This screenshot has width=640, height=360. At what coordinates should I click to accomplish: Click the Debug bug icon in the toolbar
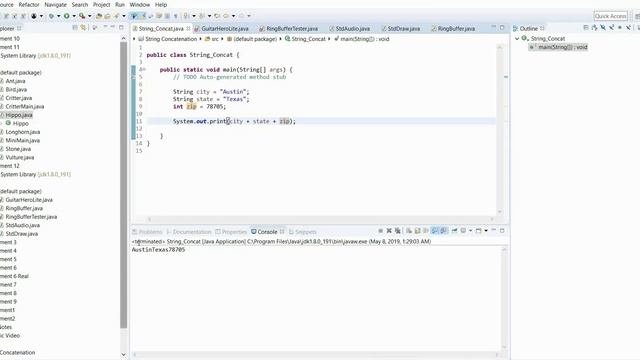click(x=51, y=16)
